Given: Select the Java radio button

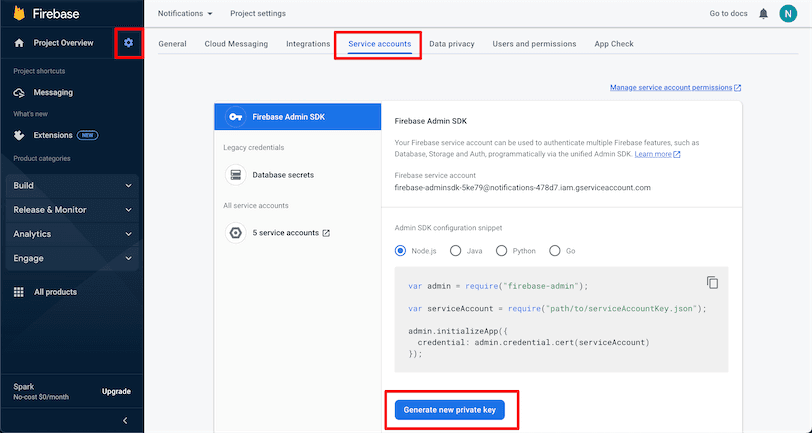Looking at the screenshot, I should pos(455,251).
